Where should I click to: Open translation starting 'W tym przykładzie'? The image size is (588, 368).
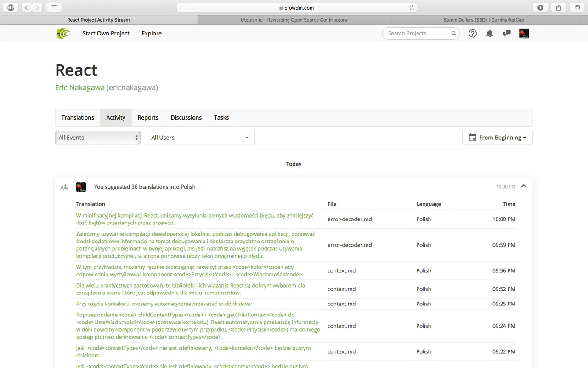click(190, 270)
